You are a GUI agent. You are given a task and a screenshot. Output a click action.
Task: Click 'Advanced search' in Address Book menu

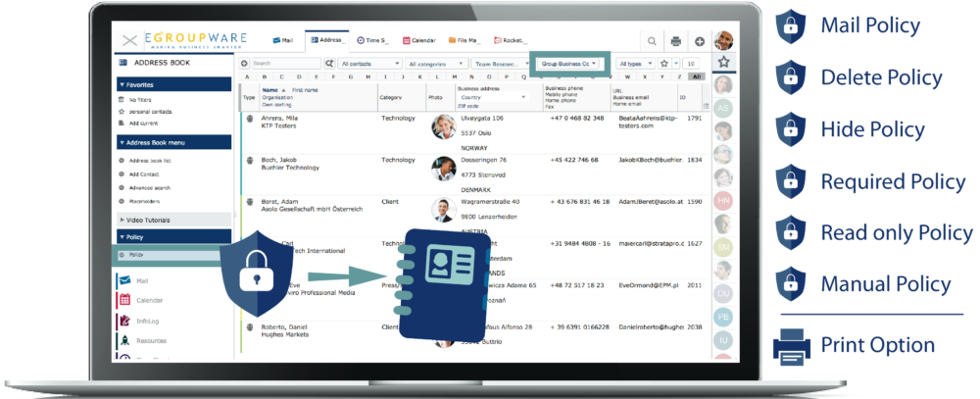pos(149,188)
